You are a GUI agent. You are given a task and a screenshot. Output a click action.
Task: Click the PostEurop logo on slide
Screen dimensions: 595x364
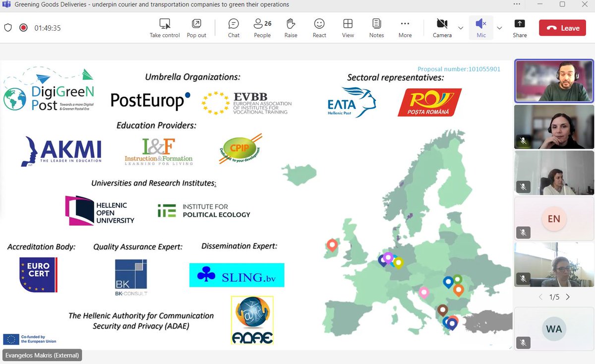[151, 101]
